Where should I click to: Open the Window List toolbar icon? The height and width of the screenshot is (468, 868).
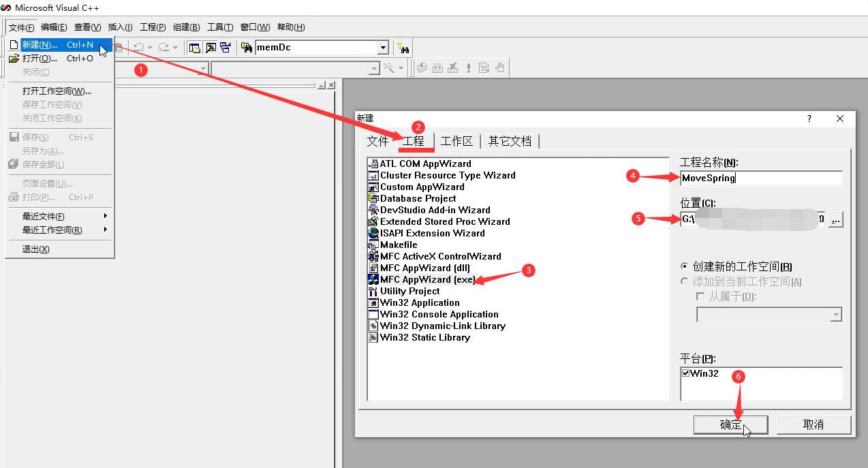point(226,48)
